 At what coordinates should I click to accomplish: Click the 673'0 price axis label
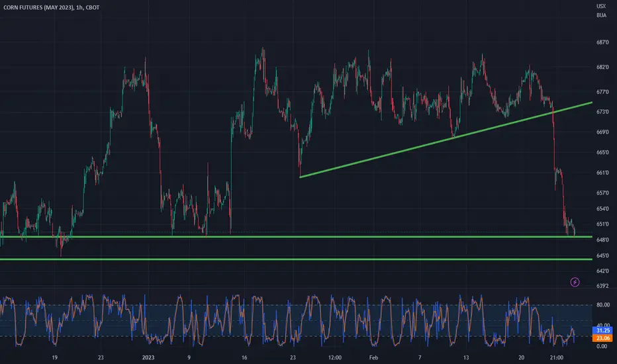point(602,112)
